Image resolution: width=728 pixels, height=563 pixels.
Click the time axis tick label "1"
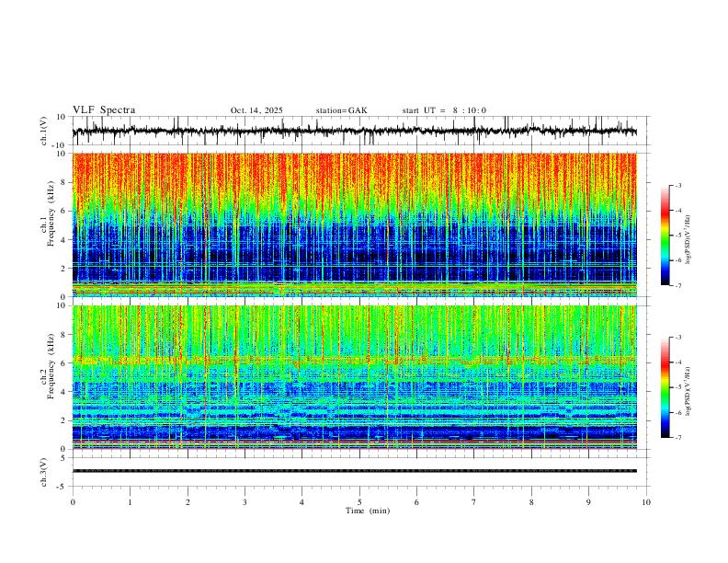(130, 502)
